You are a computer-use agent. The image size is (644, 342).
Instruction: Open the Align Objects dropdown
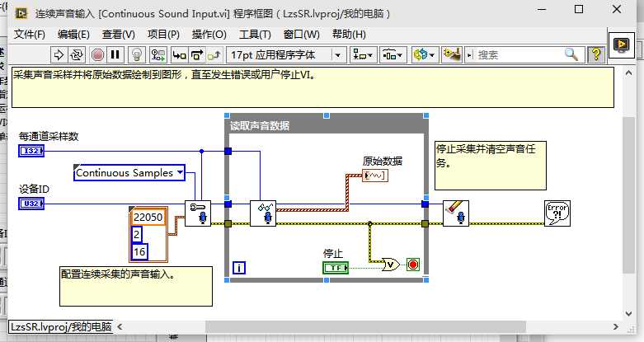(362, 54)
